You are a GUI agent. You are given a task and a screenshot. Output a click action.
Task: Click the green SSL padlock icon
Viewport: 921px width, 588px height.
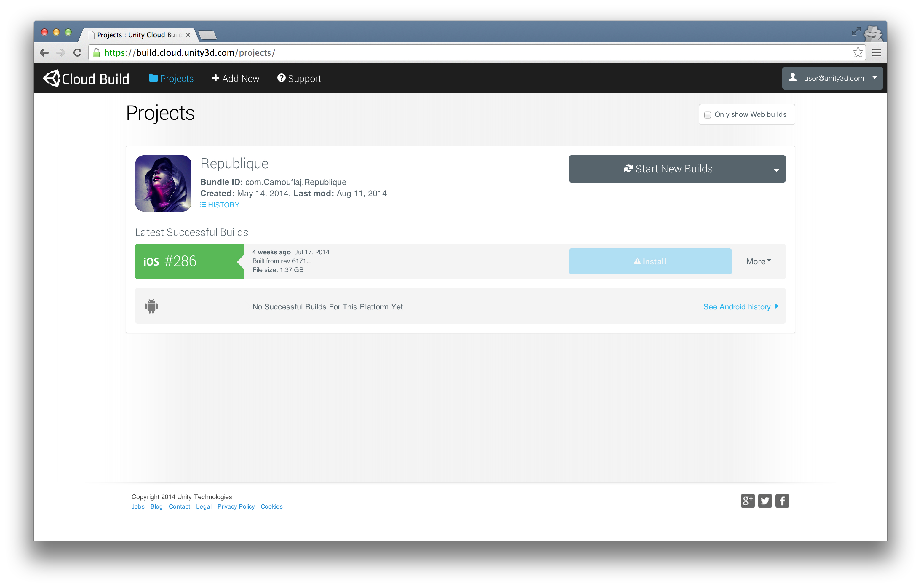(x=96, y=52)
